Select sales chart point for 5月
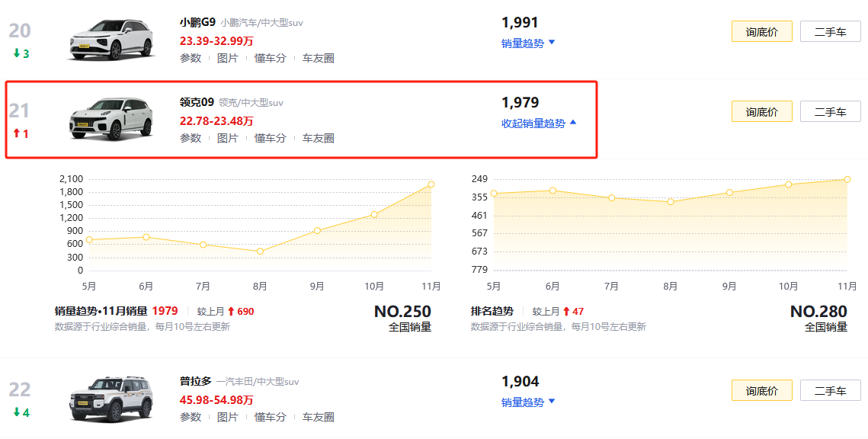 (89, 240)
